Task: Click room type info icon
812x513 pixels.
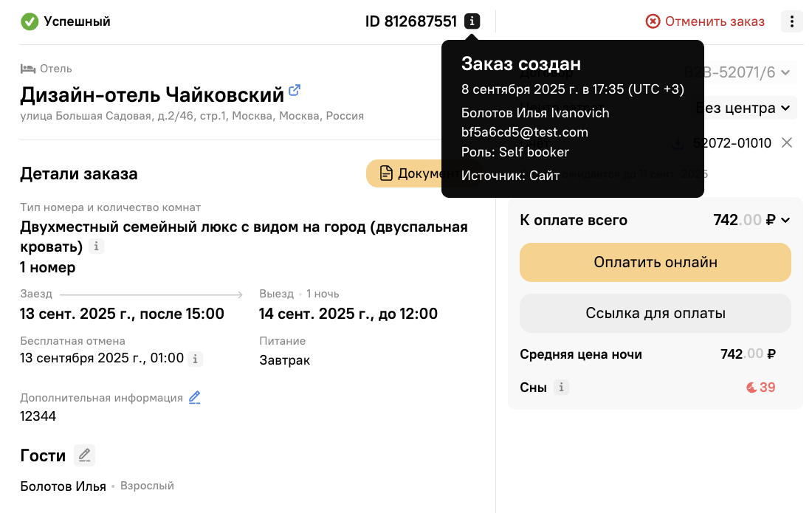Action: [96, 247]
